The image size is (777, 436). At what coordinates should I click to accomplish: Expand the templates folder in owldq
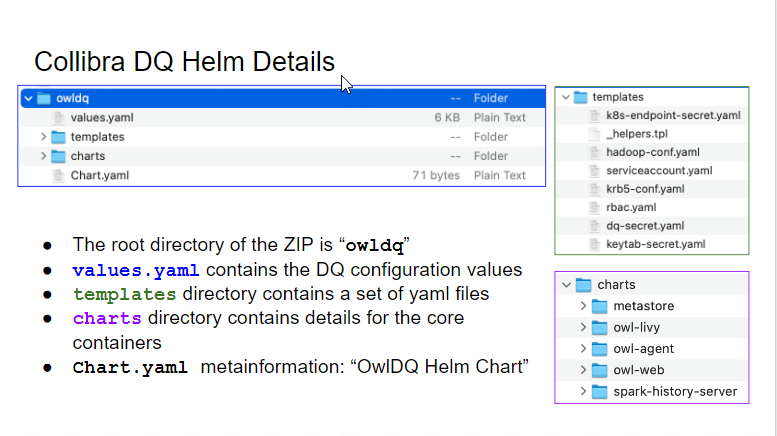pos(43,137)
